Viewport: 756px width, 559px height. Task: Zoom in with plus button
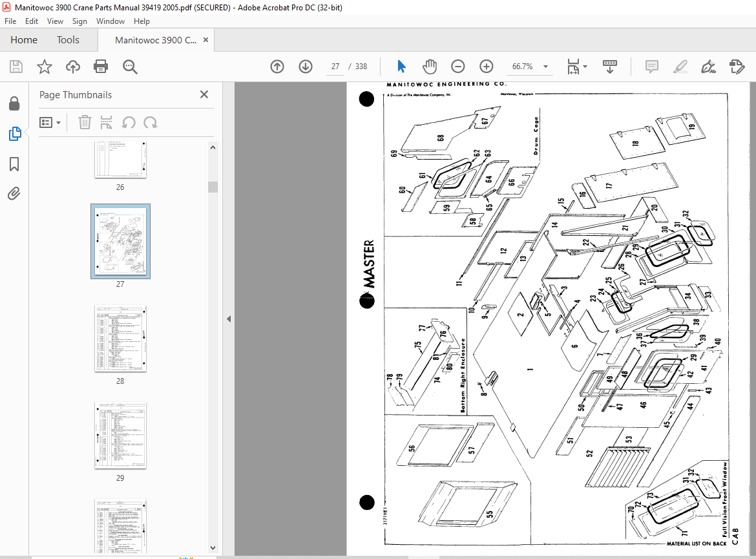pyautogui.click(x=487, y=67)
